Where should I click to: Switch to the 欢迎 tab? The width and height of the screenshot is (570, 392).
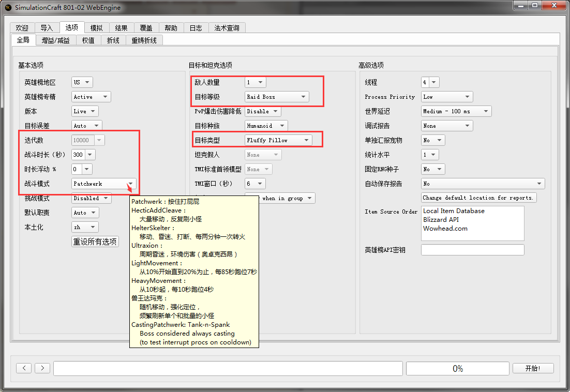tap(22, 28)
